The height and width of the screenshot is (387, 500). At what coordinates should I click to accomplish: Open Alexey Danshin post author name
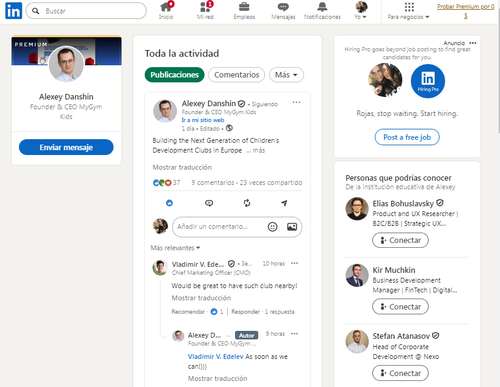click(x=209, y=103)
